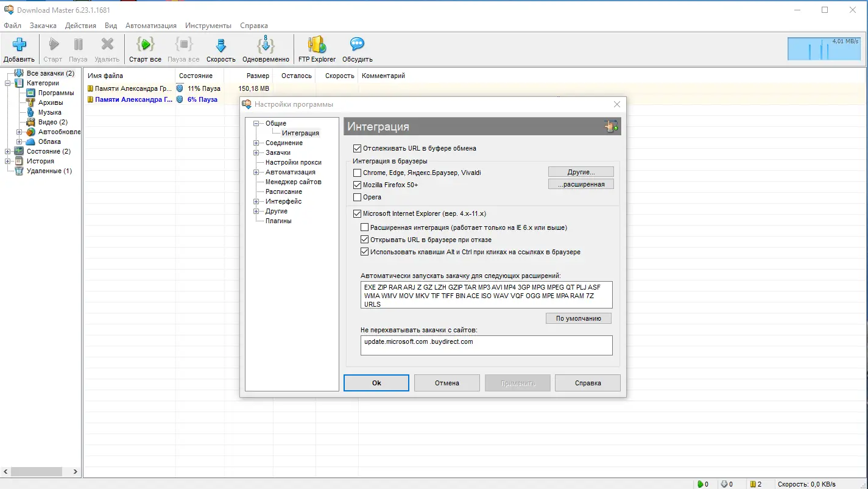Screen dimensions: 868x489
Task: Click the green active downloads status bar icon
Action: coord(701,484)
